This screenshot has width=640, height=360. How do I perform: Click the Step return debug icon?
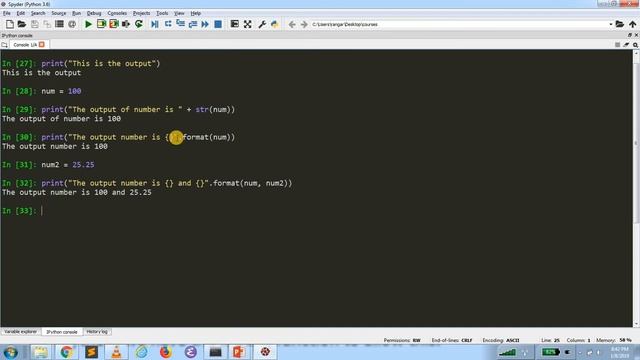point(193,24)
